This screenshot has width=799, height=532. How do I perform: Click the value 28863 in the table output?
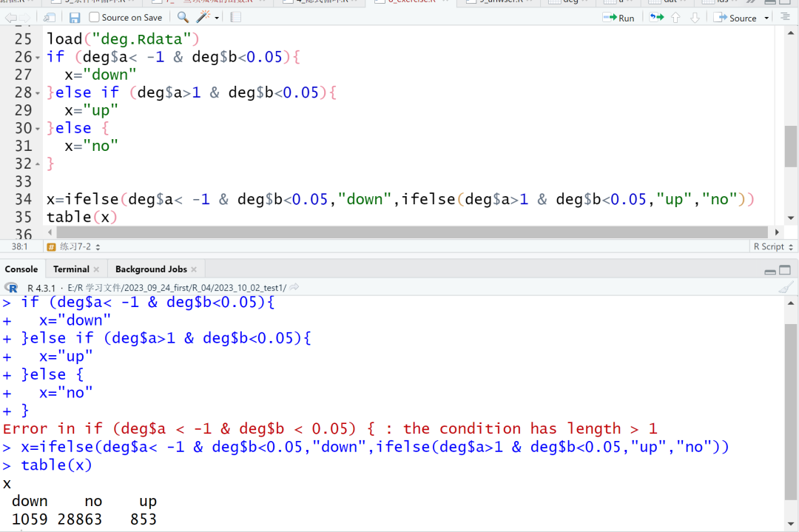pyautogui.click(x=79, y=519)
